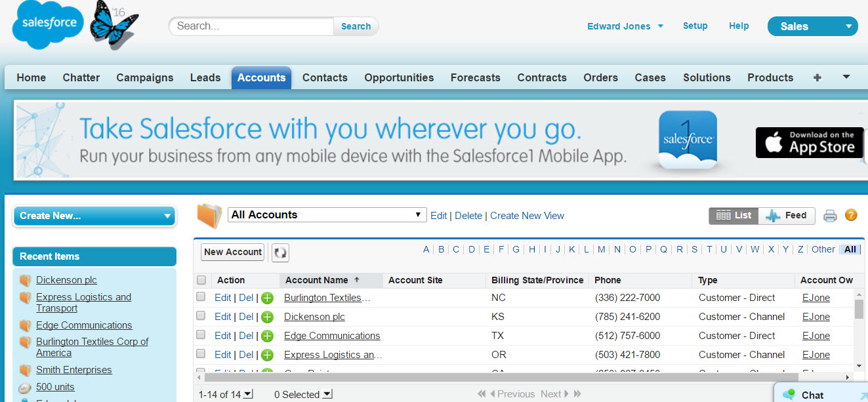The height and width of the screenshot is (402, 868).
Task: Open the Contacts tab
Action: pyautogui.click(x=325, y=77)
